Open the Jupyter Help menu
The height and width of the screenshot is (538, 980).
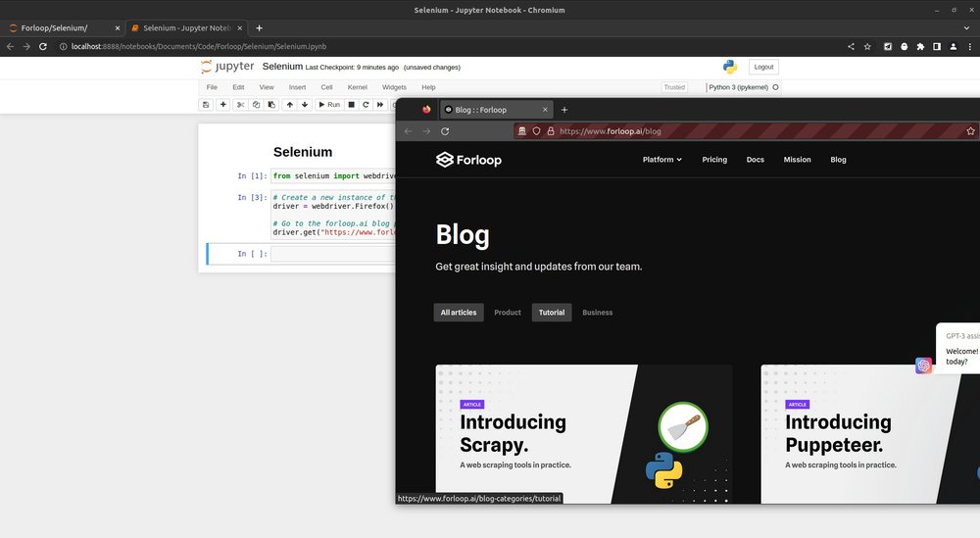click(428, 87)
